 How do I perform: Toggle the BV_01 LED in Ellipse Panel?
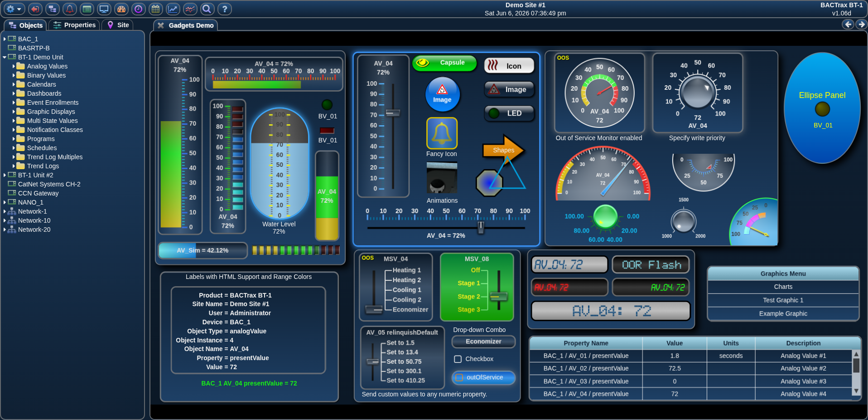(x=822, y=109)
